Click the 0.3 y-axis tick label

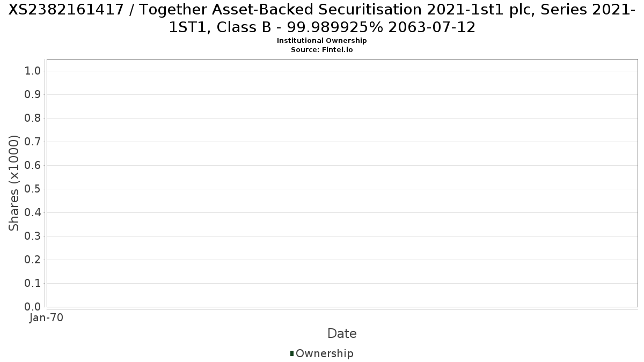click(x=33, y=236)
